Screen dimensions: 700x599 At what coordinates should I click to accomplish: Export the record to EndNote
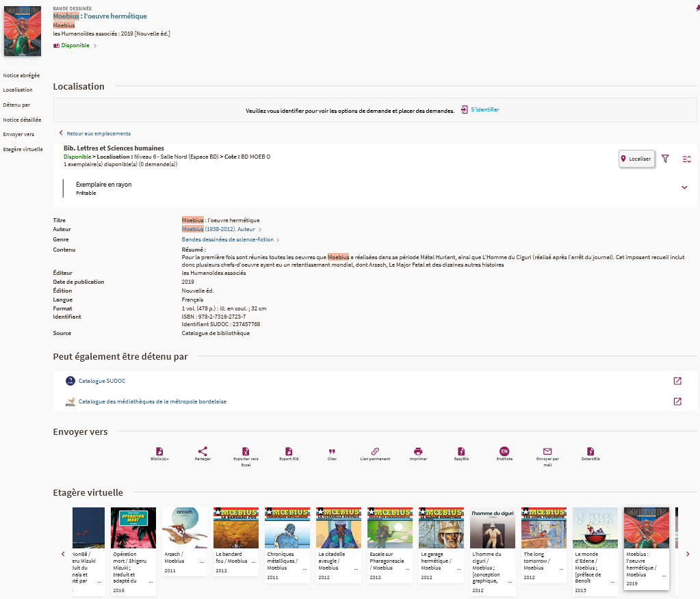504,451
